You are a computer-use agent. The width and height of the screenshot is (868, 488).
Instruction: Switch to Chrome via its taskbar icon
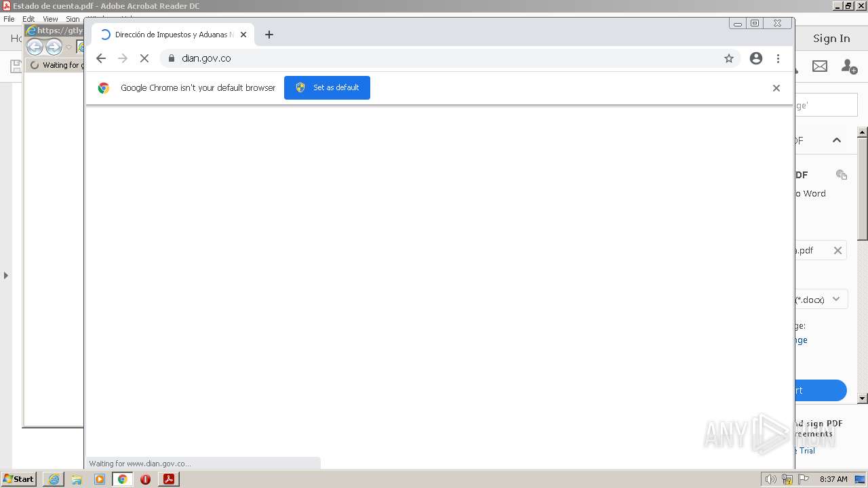pos(123,479)
